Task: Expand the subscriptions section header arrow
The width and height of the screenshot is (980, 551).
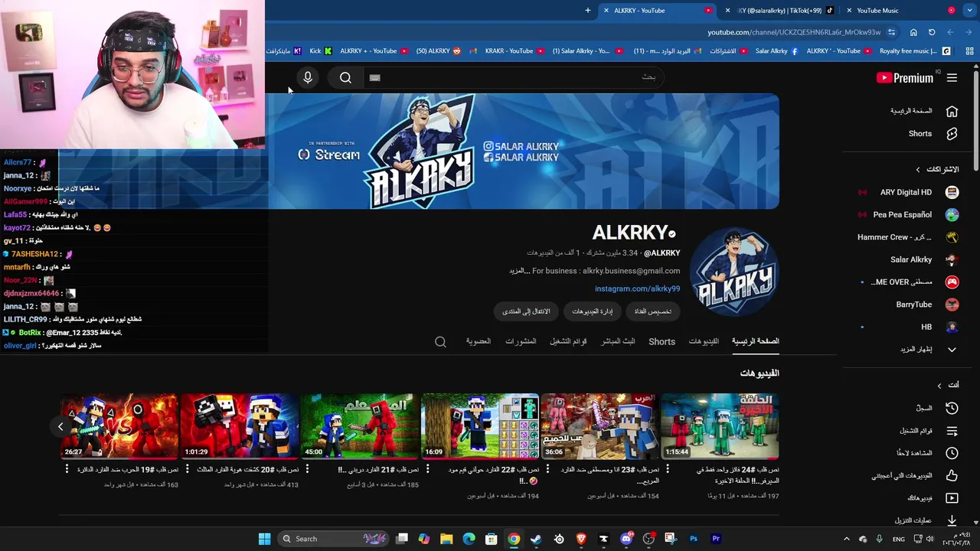Action: pyautogui.click(x=918, y=169)
